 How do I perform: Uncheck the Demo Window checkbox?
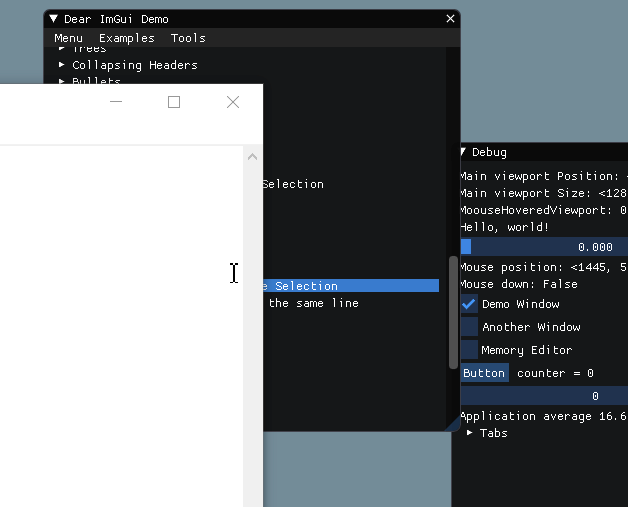click(469, 304)
